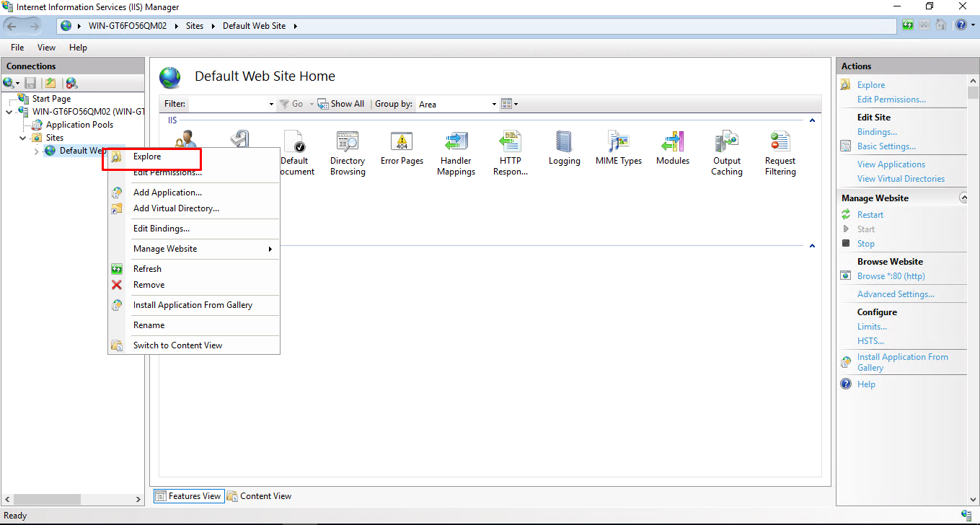
Task: Open the Logging feature
Action: [564, 149]
